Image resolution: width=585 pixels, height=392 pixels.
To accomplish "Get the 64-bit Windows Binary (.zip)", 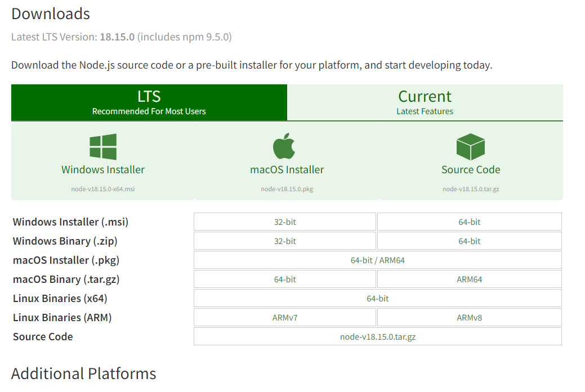I will tap(470, 241).
